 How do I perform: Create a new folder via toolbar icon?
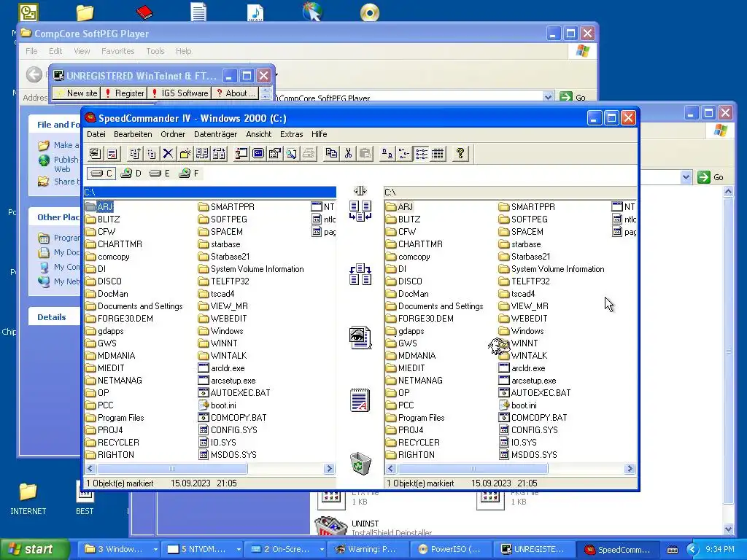(185, 154)
